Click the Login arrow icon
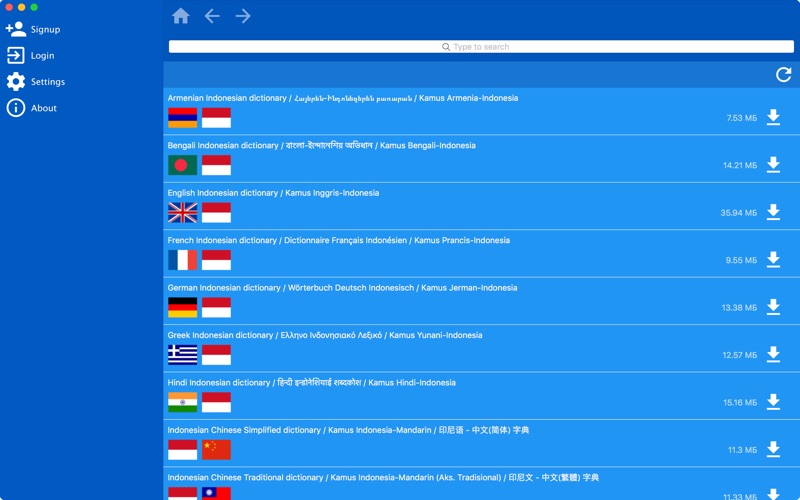This screenshot has width=800, height=500. click(16, 55)
